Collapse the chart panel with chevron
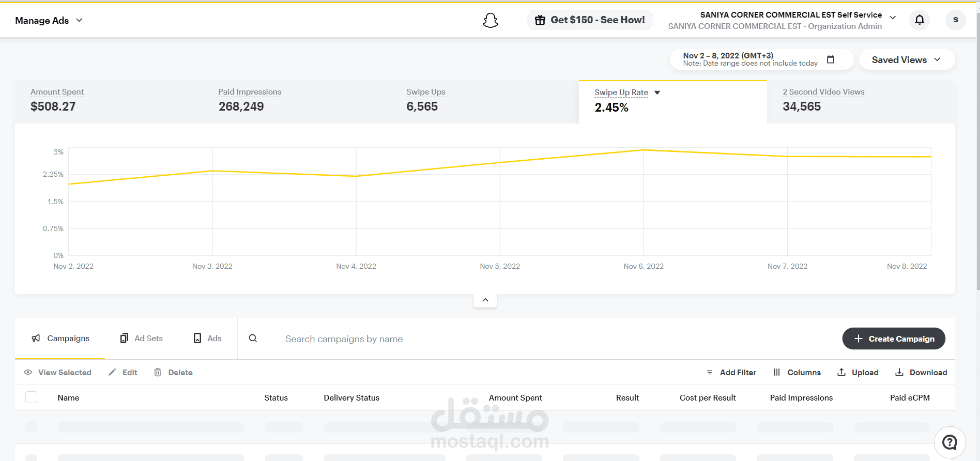The width and height of the screenshot is (980, 461). click(x=485, y=300)
